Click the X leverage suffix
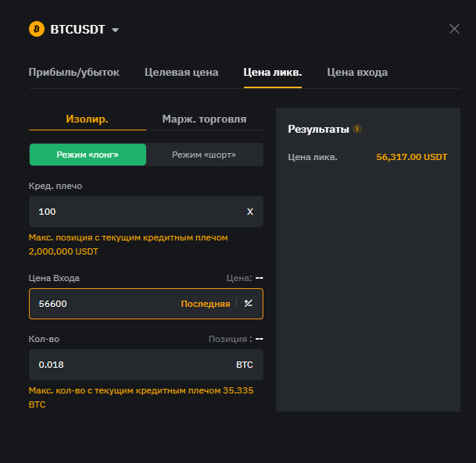Viewport: 476px width, 463px height. pos(250,212)
